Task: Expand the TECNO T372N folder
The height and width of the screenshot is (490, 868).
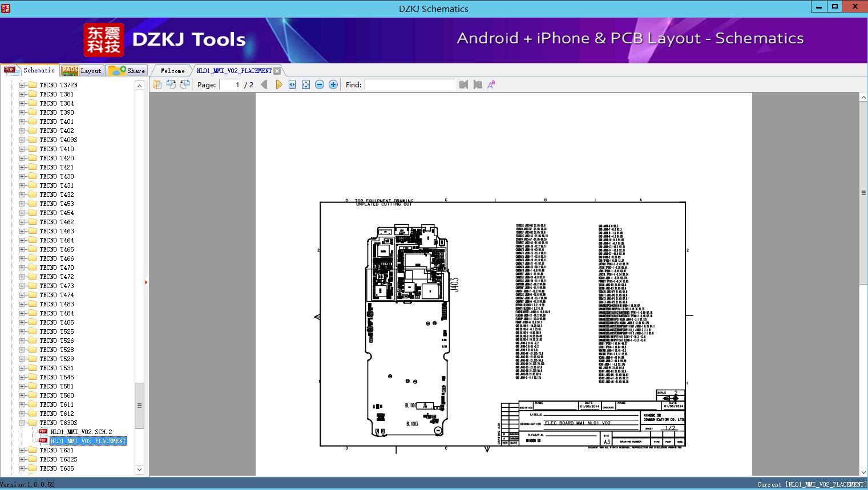Action: (x=22, y=85)
